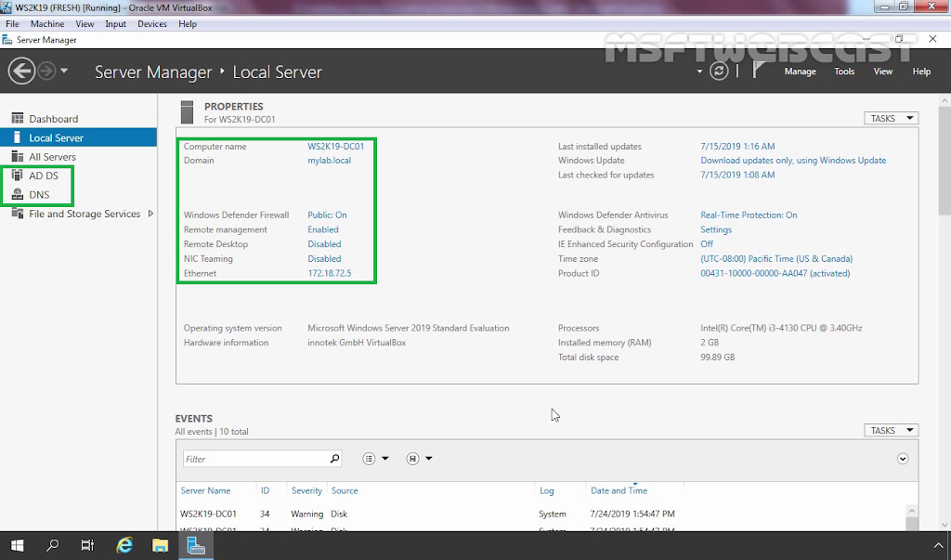
Task: Open the VirtualBox Machine menu
Action: [x=47, y=23]
